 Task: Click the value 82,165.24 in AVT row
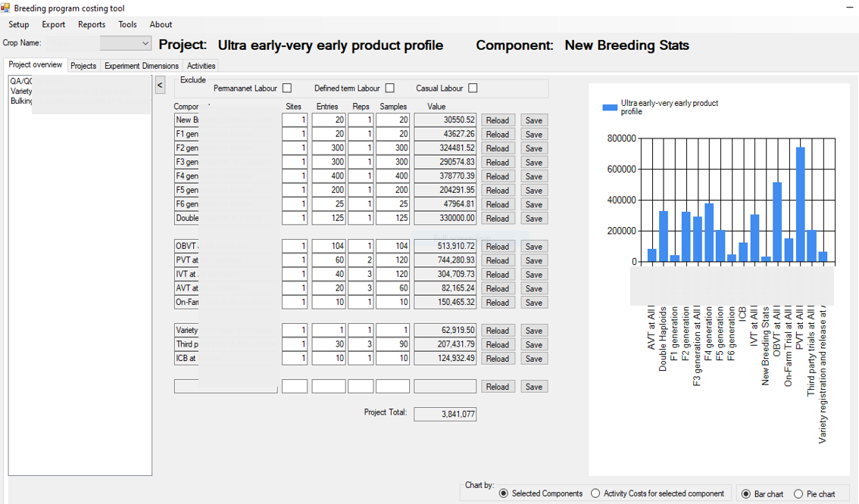[445, 288]
